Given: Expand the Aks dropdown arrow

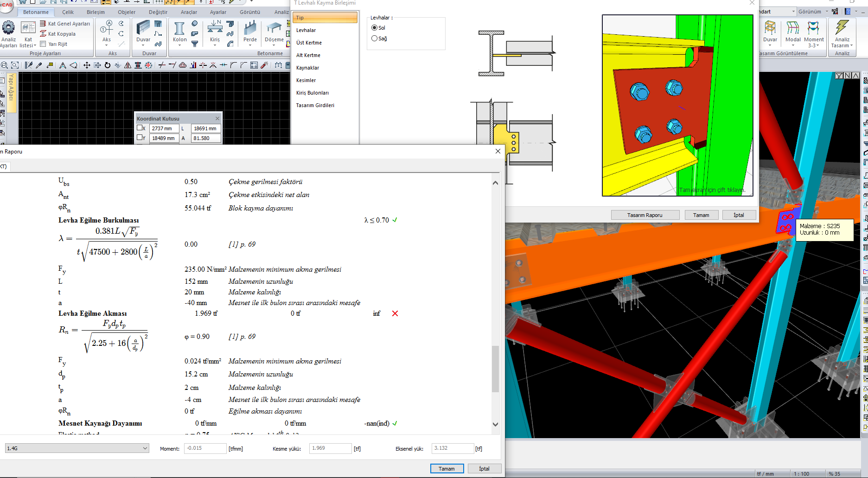Looking at the screenshot, I should coord(107,45).
